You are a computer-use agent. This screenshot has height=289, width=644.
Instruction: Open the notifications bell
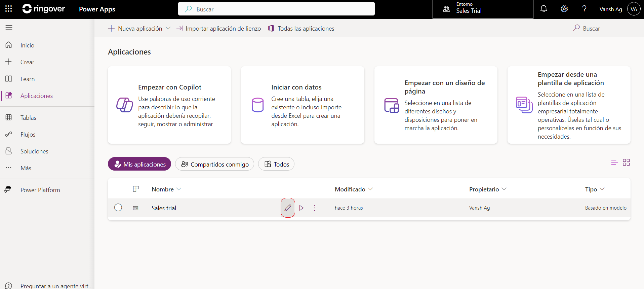pos(544,9)
